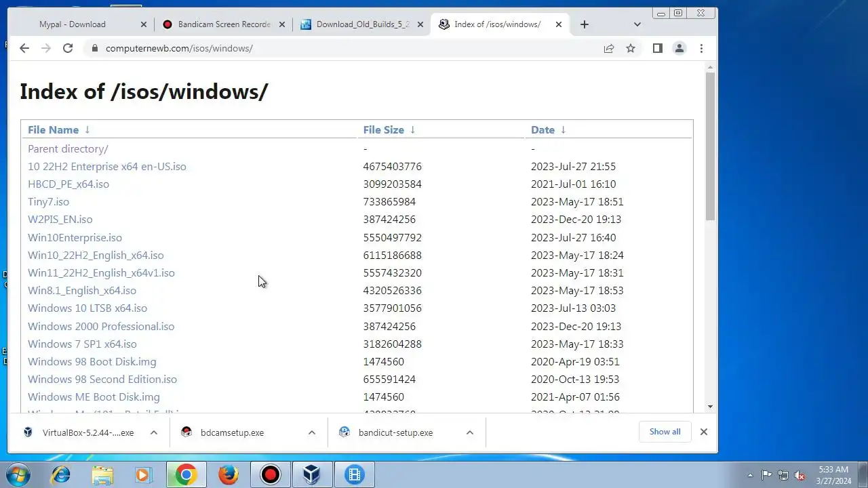Screen dimensions: 868x488
Task: Expand options for bdcamsetup.exe download
Action: [x=312, y=432]
